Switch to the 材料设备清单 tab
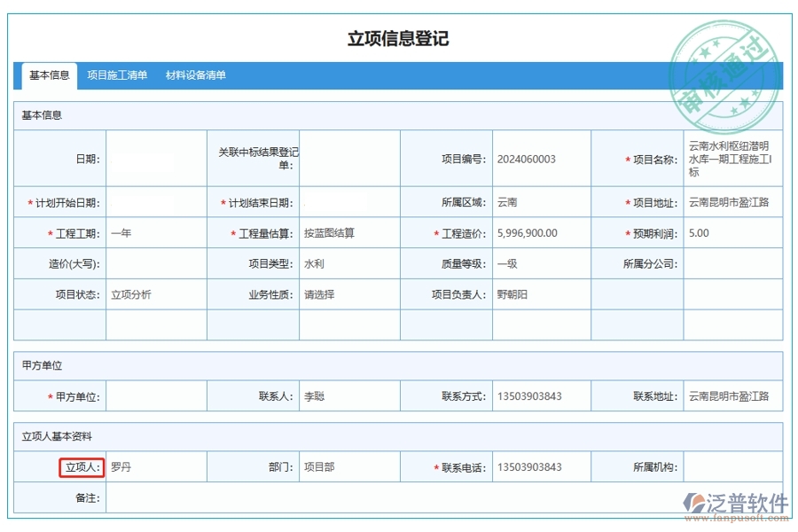798x532 pixels. coord(194,76)
